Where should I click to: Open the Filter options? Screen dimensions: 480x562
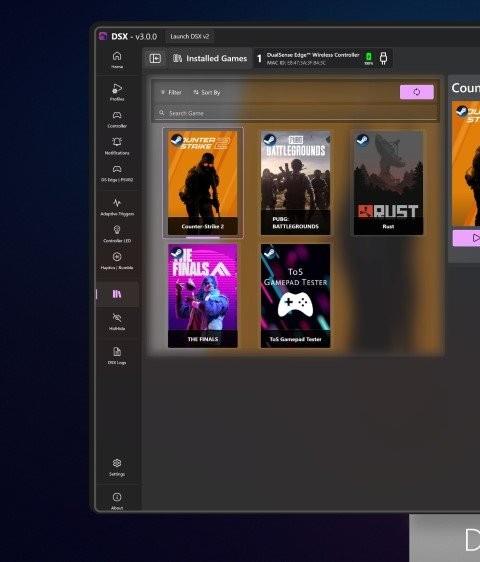(171, 92)
